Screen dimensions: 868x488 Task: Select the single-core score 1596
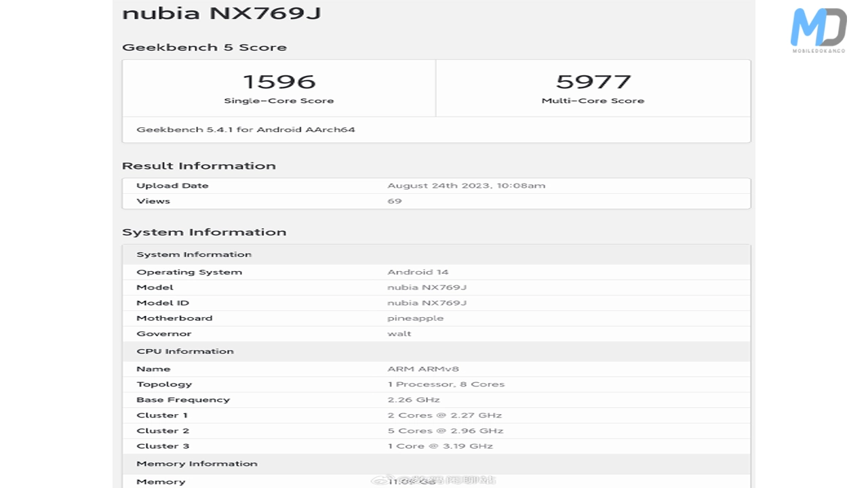(x=279, y=81)
